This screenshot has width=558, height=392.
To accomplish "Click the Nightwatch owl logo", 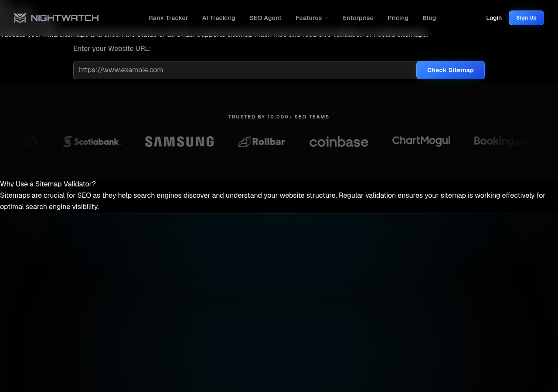I will (56, 18).
